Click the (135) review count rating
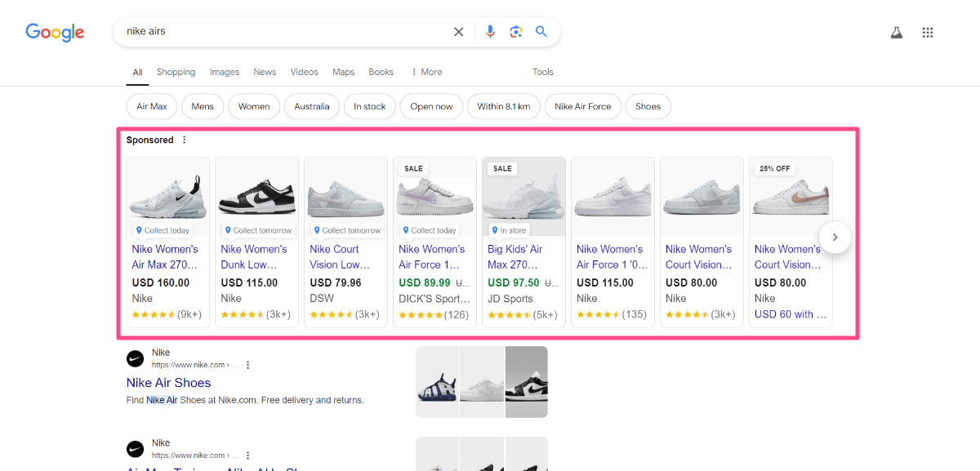 pyautogui.click(x=612, y=314)
